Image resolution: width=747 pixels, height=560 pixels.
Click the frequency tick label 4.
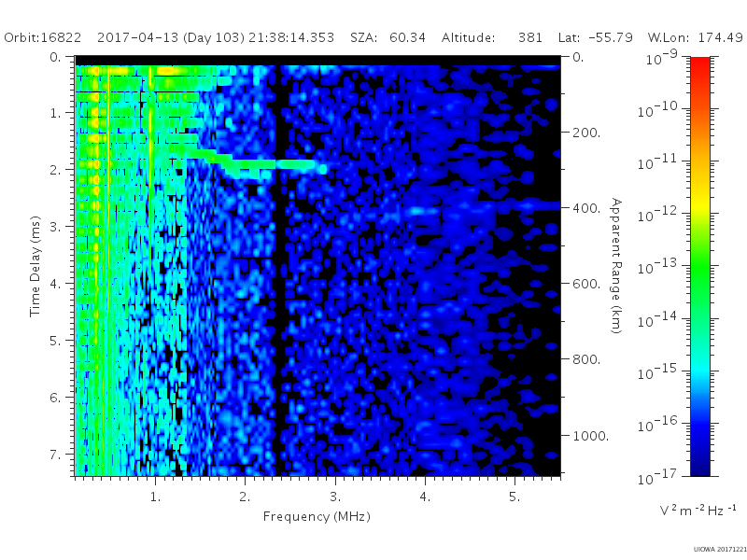click(425, 497)
